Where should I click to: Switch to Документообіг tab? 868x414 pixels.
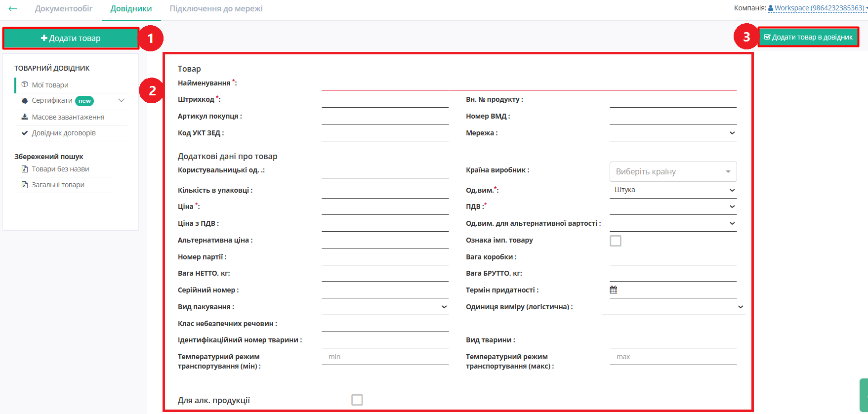[64, 8]
